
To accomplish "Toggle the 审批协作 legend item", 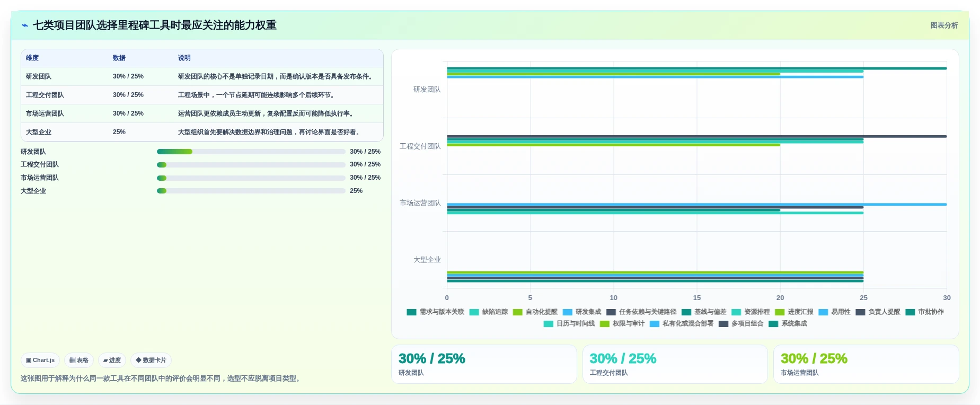I will click(924, 312).
